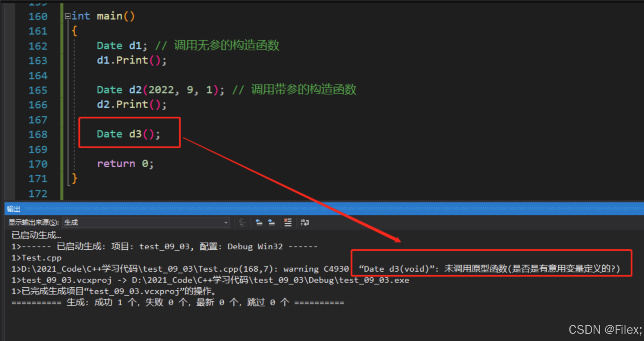644x341 pixels.
Task: Click the 输出 panel title
Action: pyautogui.click(x=13, y=209)
